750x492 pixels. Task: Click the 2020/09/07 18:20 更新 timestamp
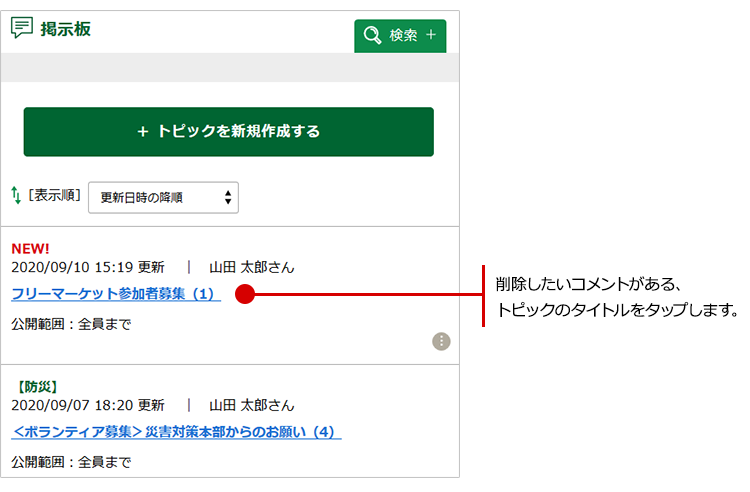pos(88,406)
